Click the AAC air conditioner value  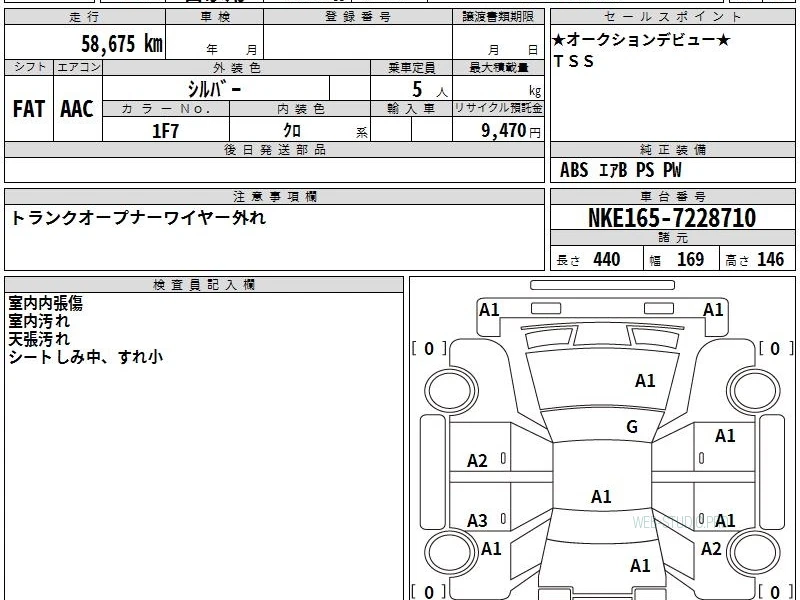(x=77, y=109)
